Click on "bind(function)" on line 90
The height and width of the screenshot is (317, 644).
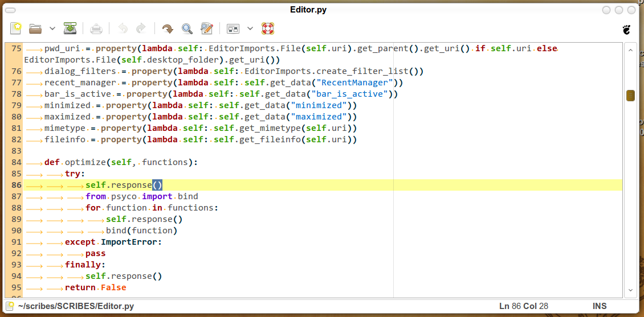(x=142, y=230)
